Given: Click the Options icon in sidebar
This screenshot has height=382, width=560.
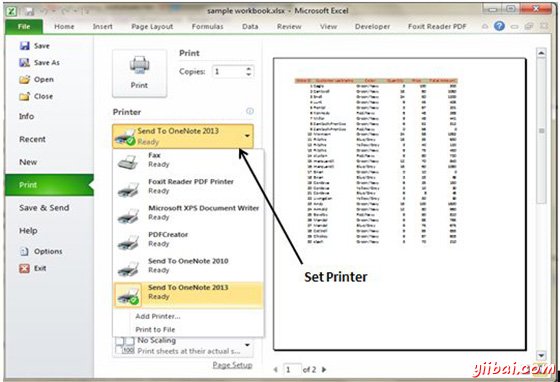Looking at the screenshot, I should [x=24, y=251].
